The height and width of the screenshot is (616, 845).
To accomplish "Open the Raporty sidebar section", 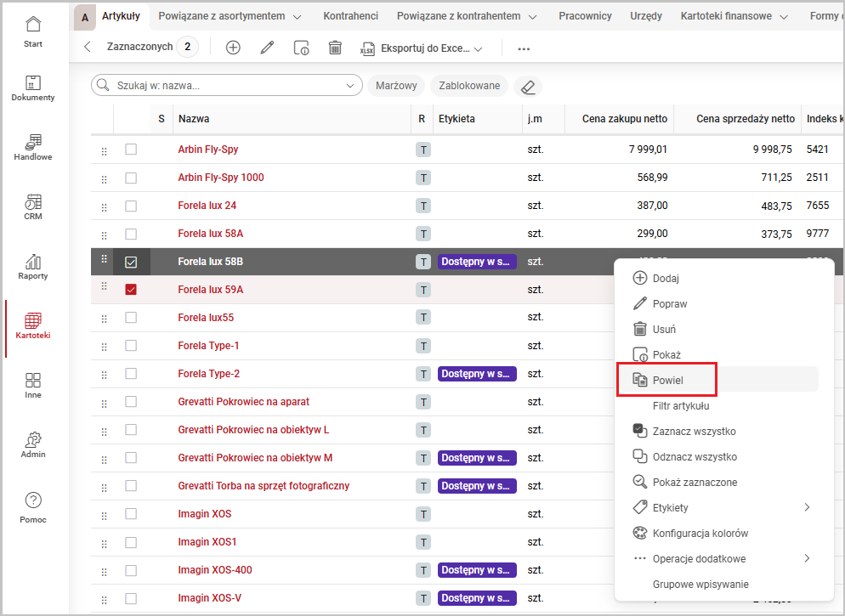I will (x=33, y=267).
